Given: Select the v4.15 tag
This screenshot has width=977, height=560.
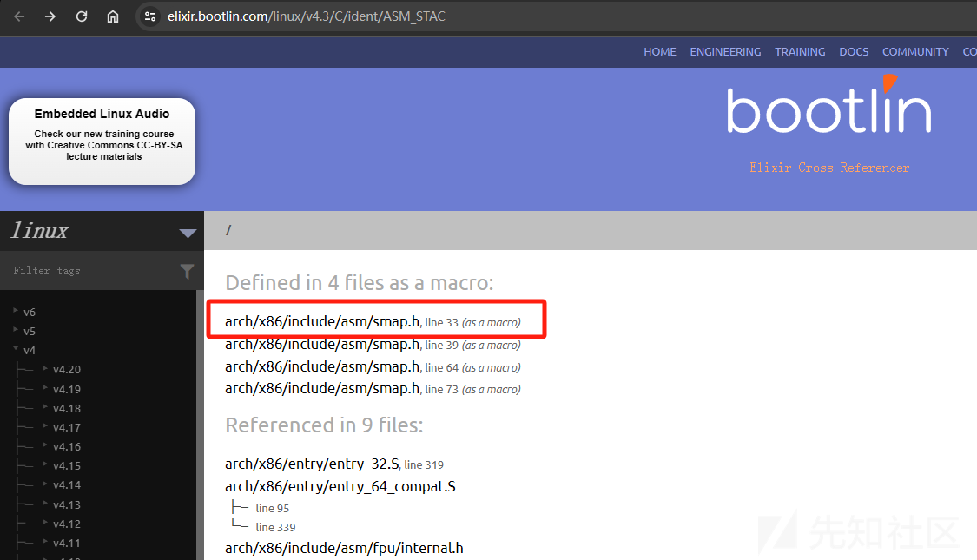Looking at the screenshot, I should [x=67, y=466].
